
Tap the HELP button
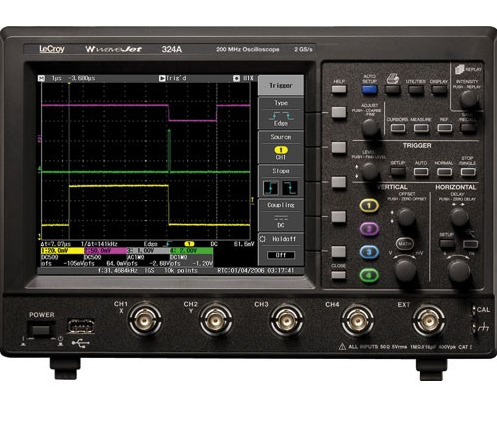tap(339, 89)
